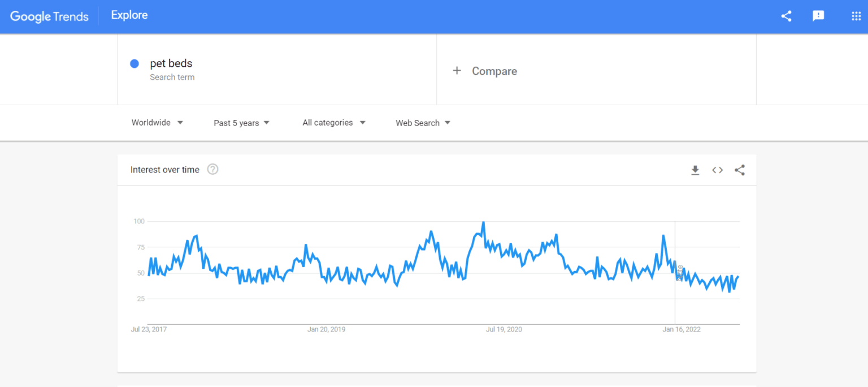Click the Explore page title
This screenshot has height=387, width=868.
coord(129,15)
